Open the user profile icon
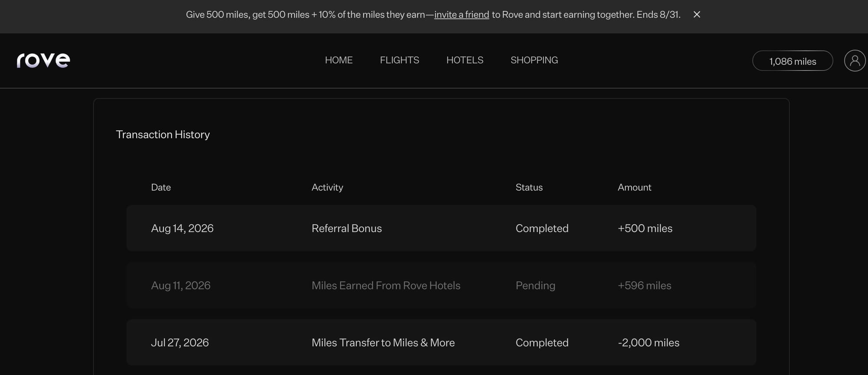 [855, 60]
